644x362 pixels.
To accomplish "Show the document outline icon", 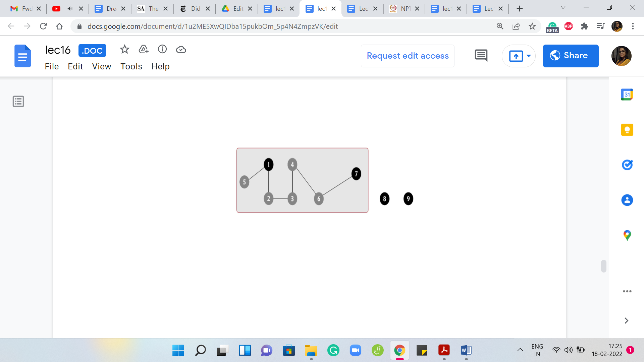I will pyautogui.click(x=18, y=101).
